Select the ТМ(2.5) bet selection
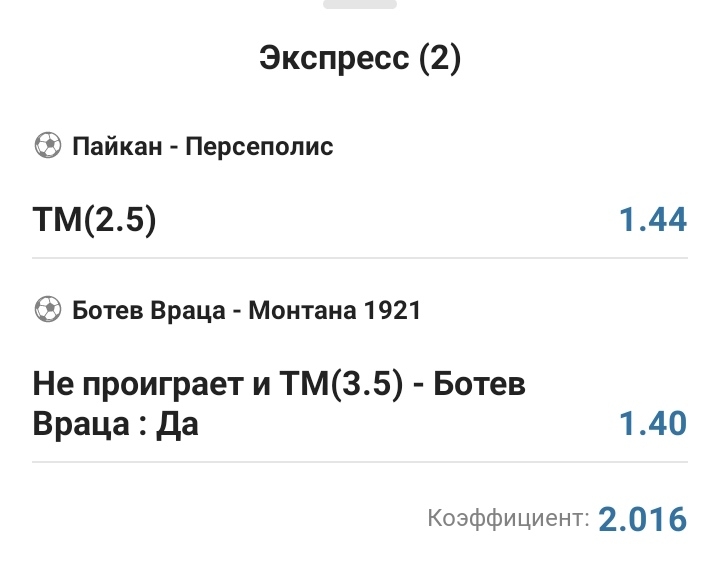The height and width of the screenshot is (579, 720). [95, 219]
